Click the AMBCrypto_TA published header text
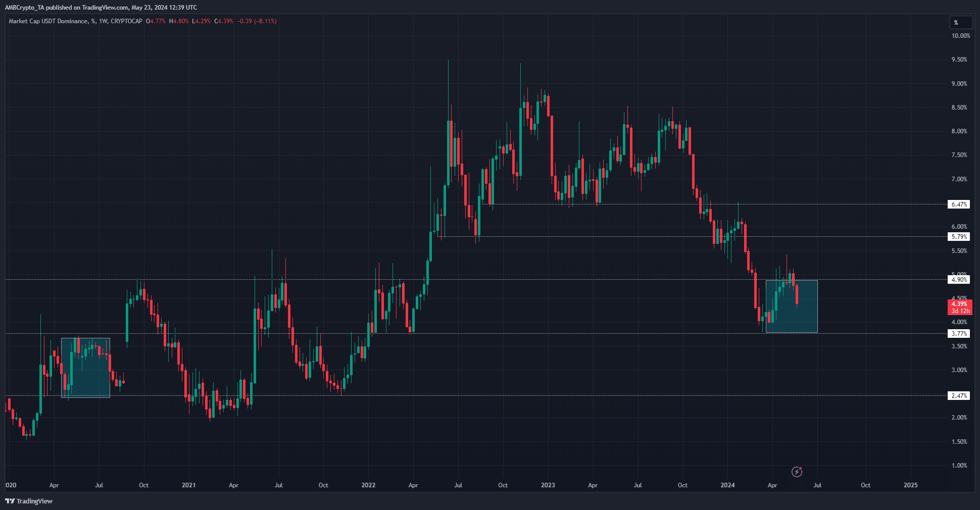The image size is (980, 510). point(101,7)
